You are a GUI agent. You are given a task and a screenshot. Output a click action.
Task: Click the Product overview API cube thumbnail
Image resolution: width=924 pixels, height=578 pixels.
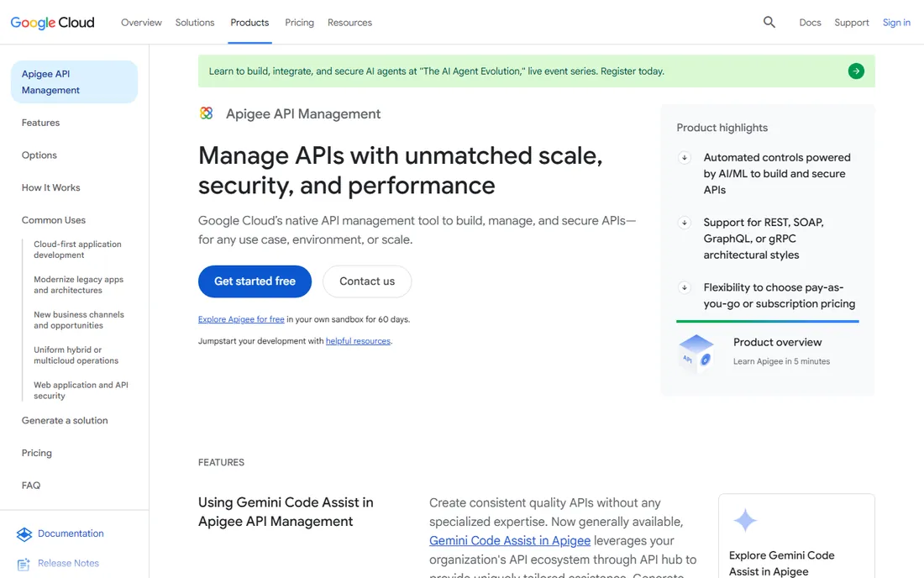click(696, 352)
